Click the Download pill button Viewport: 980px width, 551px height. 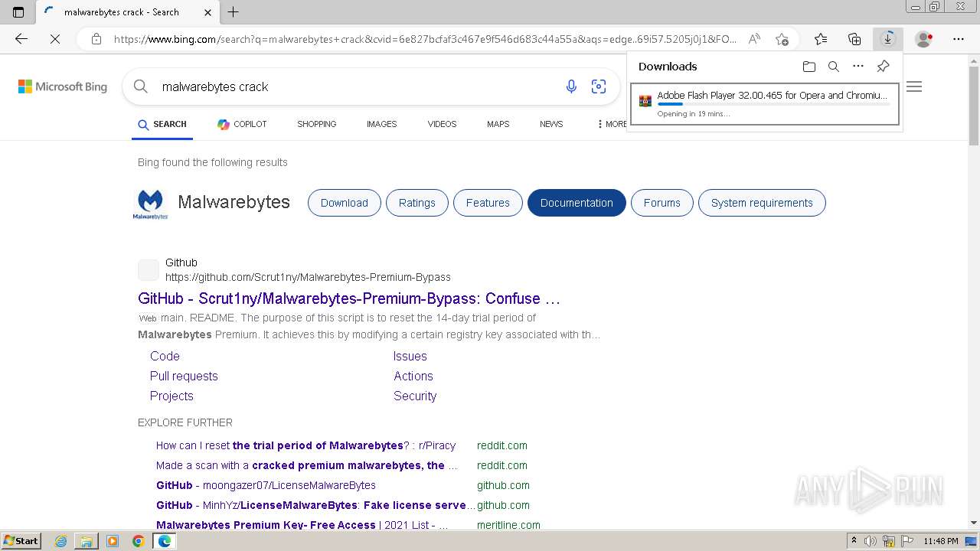point(345,203)
